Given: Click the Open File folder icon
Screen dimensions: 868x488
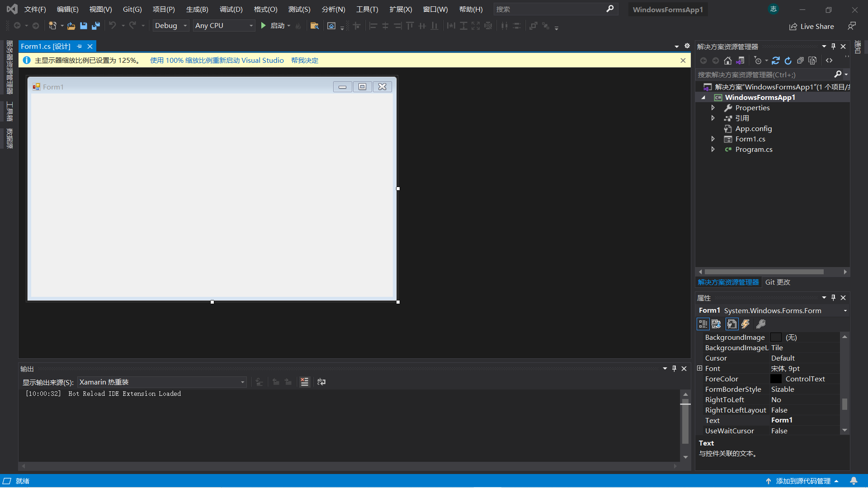Looking at the screenshot, I should point(71,26).
